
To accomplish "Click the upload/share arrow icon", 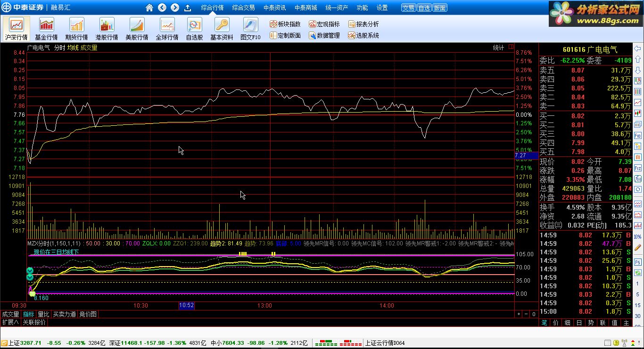I will (x=188, y=8).
